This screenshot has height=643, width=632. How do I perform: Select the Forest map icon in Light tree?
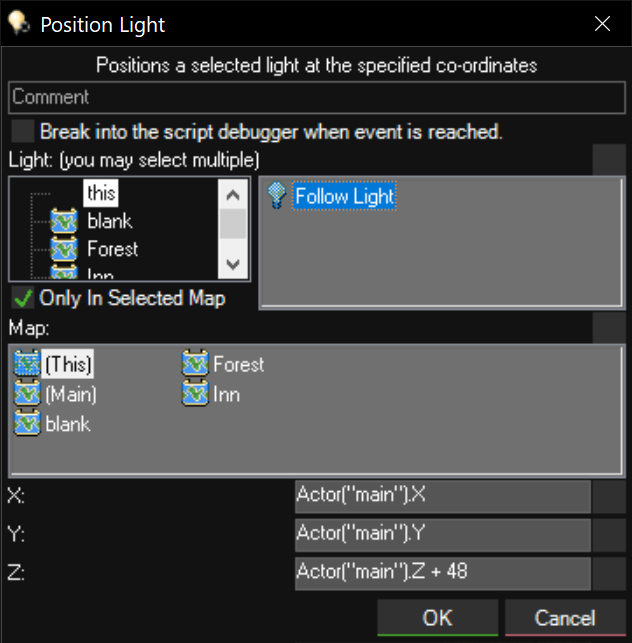point(64,249)
